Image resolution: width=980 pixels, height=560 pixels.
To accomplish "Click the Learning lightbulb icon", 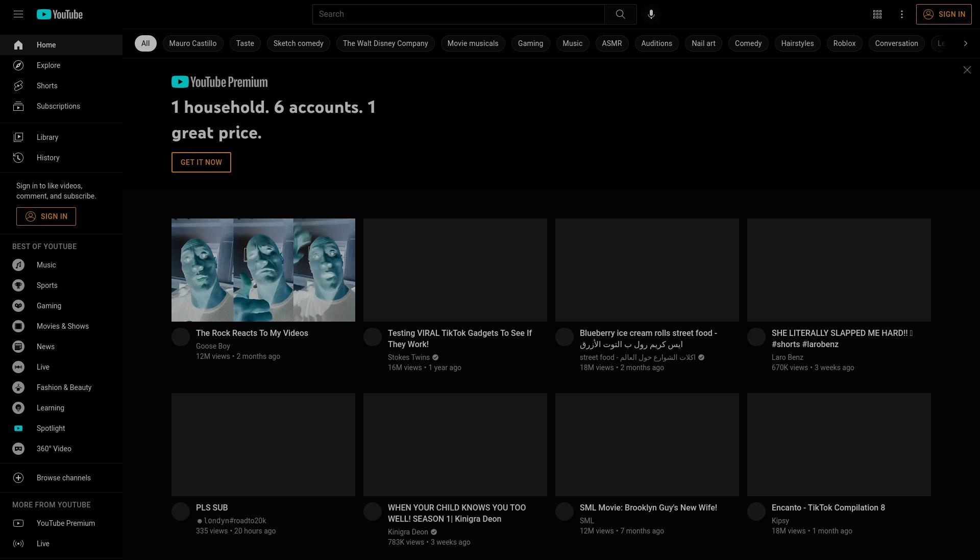I will click(x=18, y=408).
